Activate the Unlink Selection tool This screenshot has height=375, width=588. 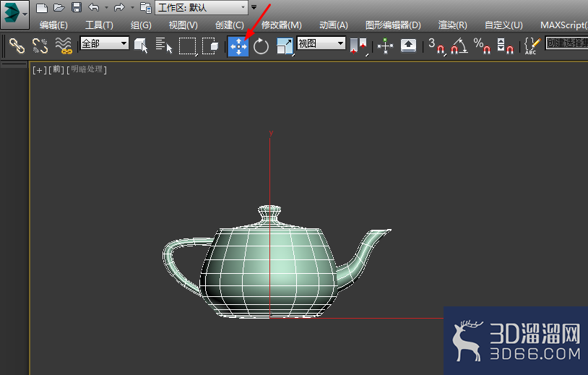point(40,46)
